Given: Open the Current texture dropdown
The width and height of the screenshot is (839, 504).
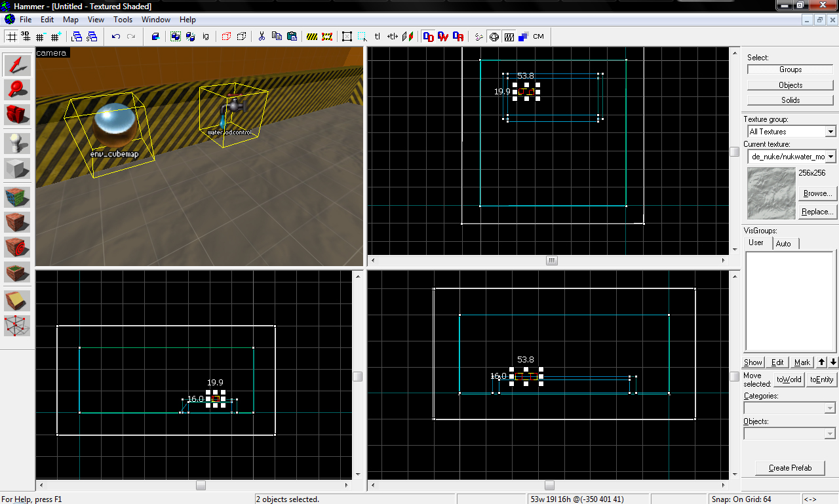Looking at the screenshot, I should (830, 157).
